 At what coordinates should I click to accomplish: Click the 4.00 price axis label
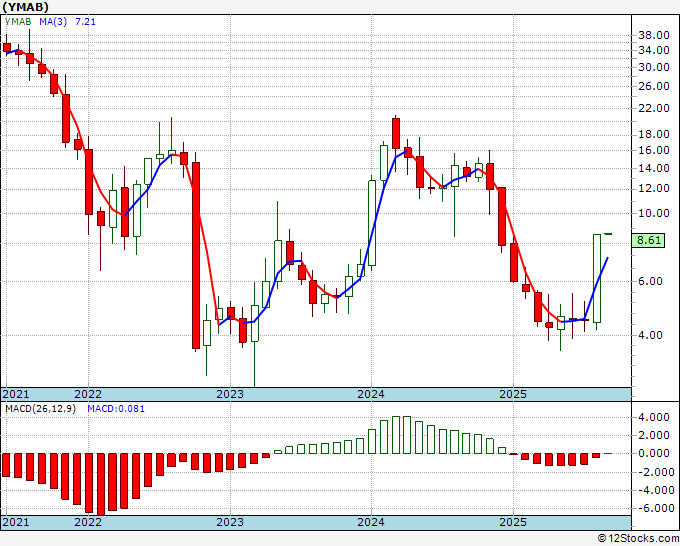[651, 335]
